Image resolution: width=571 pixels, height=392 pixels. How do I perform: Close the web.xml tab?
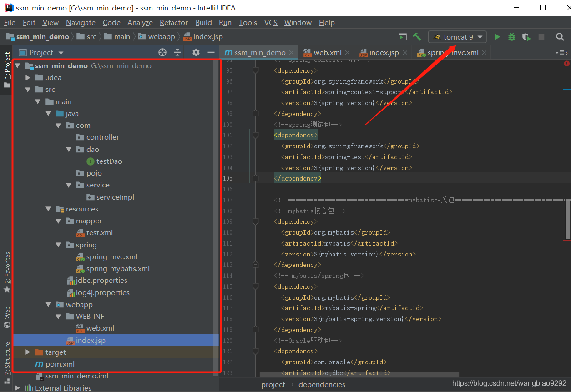348,53
